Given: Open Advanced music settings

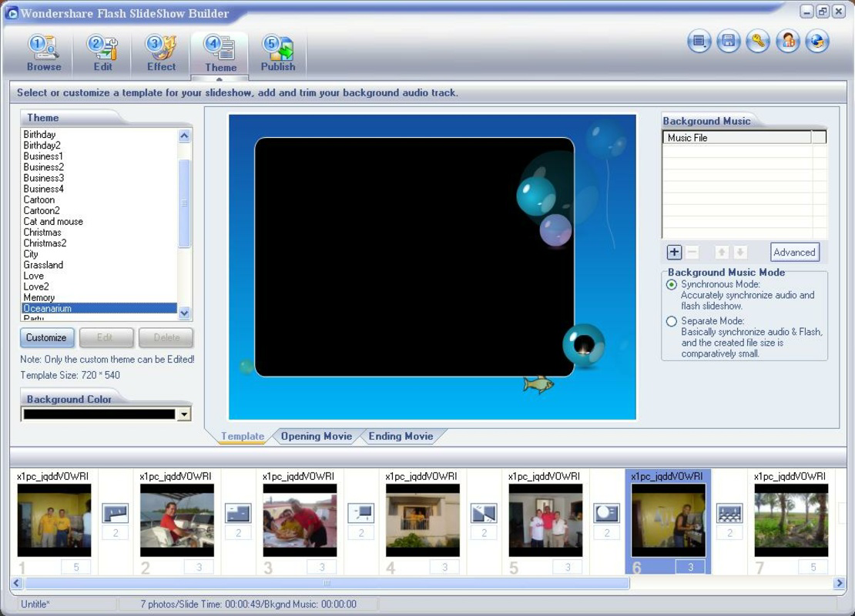Looking at the screenshot, I should coord(794,252).
